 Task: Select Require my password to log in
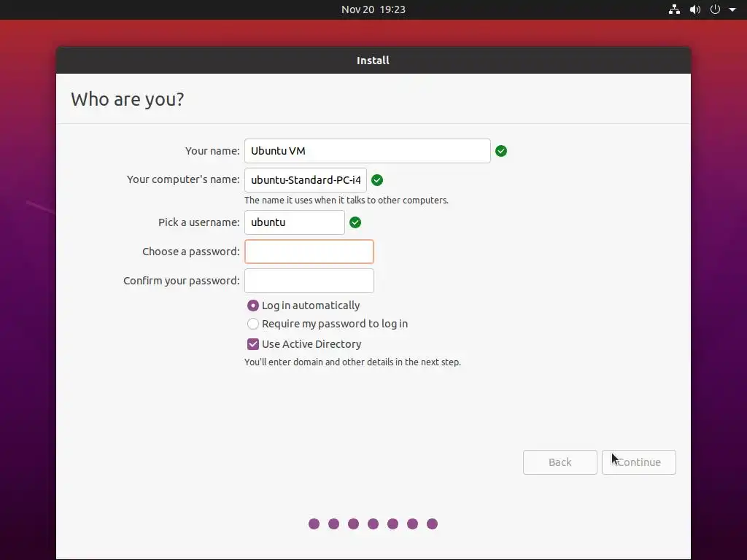pyautogui.click(x=253, y=324)
